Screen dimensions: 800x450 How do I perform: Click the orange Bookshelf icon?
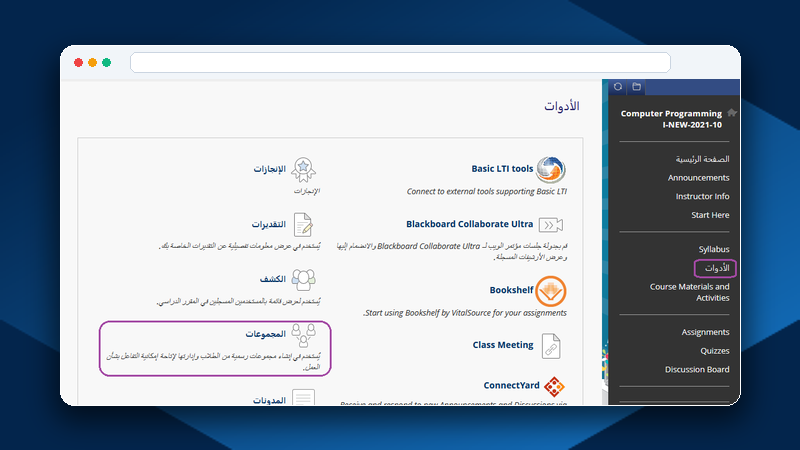pyautogui.click(x=551, y=291)
